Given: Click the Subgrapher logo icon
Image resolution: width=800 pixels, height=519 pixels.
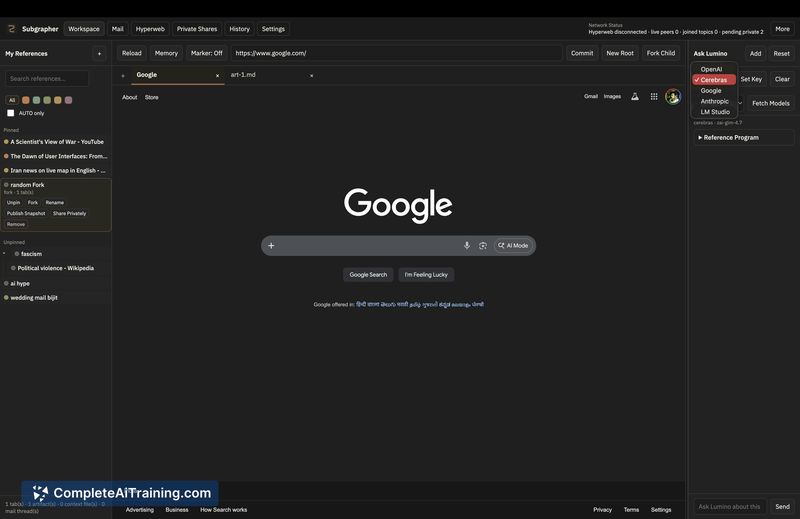Looking at the screenshot, I should (11, 29).
